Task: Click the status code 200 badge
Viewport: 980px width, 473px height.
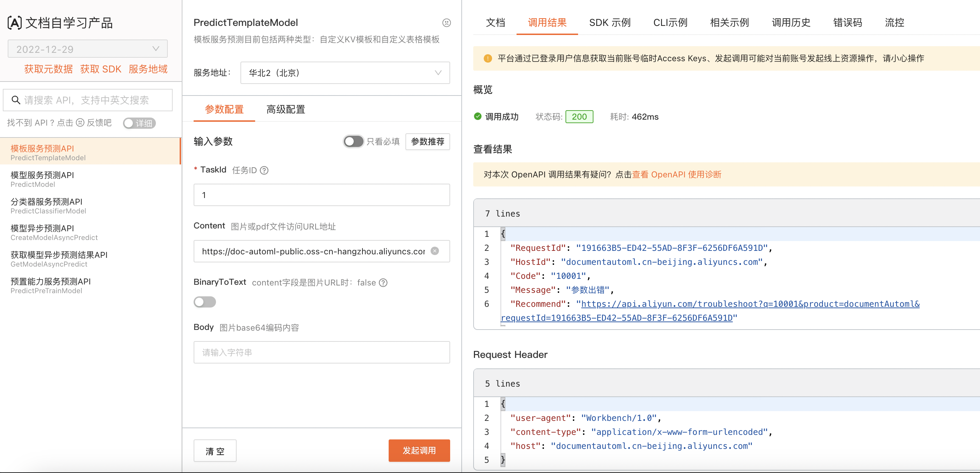Action: point(579,117)
